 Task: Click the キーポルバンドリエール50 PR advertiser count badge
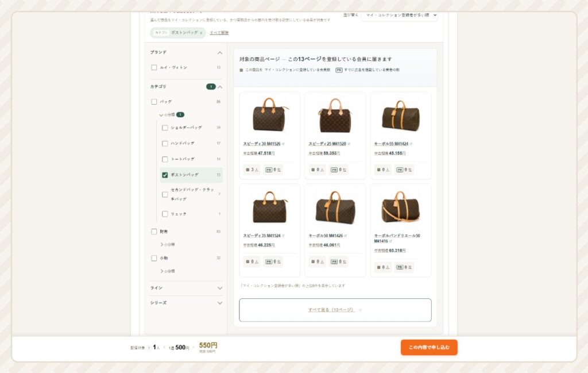[404, 267]
